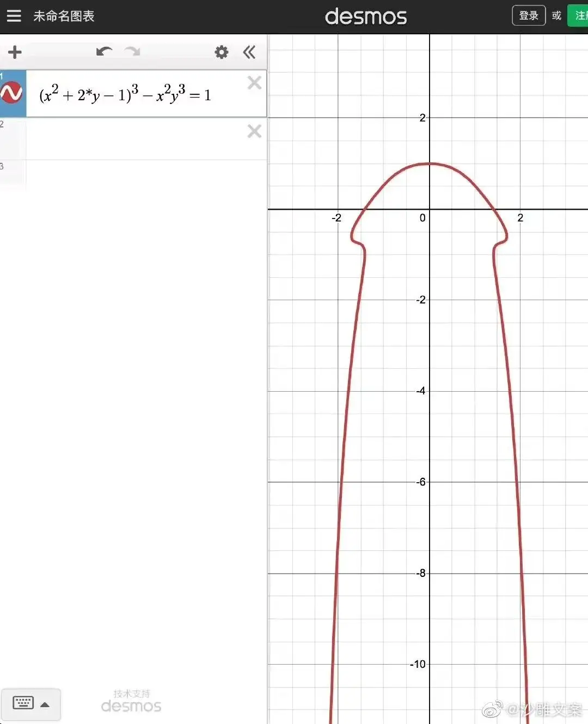Select faded expression row 3
Viewport: 588px width, 724px height.
[x=133, y=174]
